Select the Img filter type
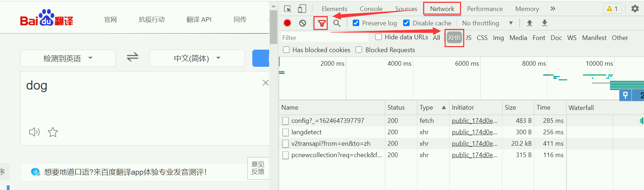Screen dimensions: 644x190 [x=498, y=38]
